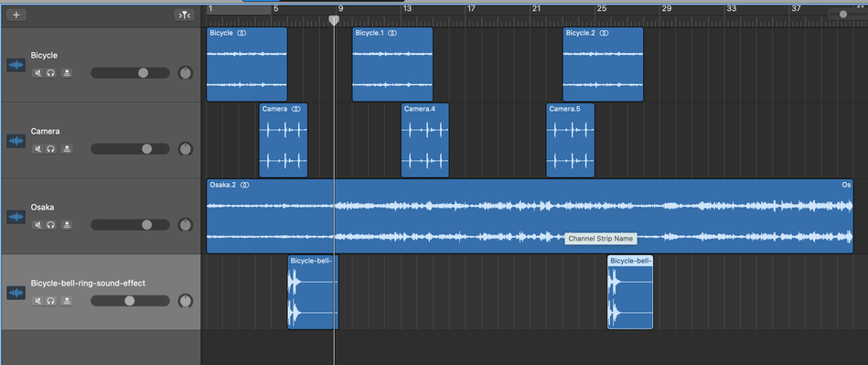Click the Bicycle track pan knob

pos(186,72)
